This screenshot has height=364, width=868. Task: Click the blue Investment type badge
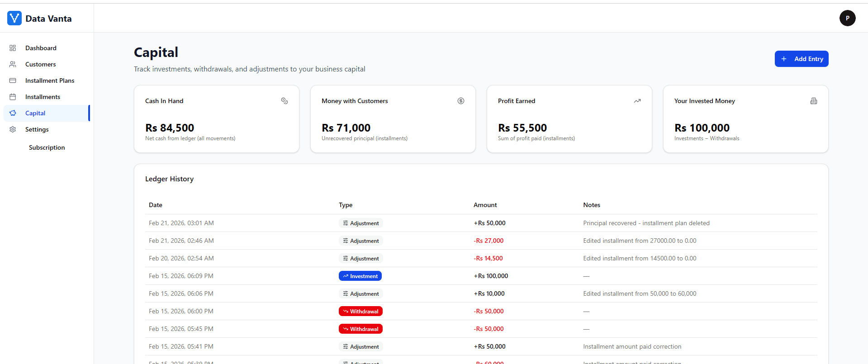[360, 276]
